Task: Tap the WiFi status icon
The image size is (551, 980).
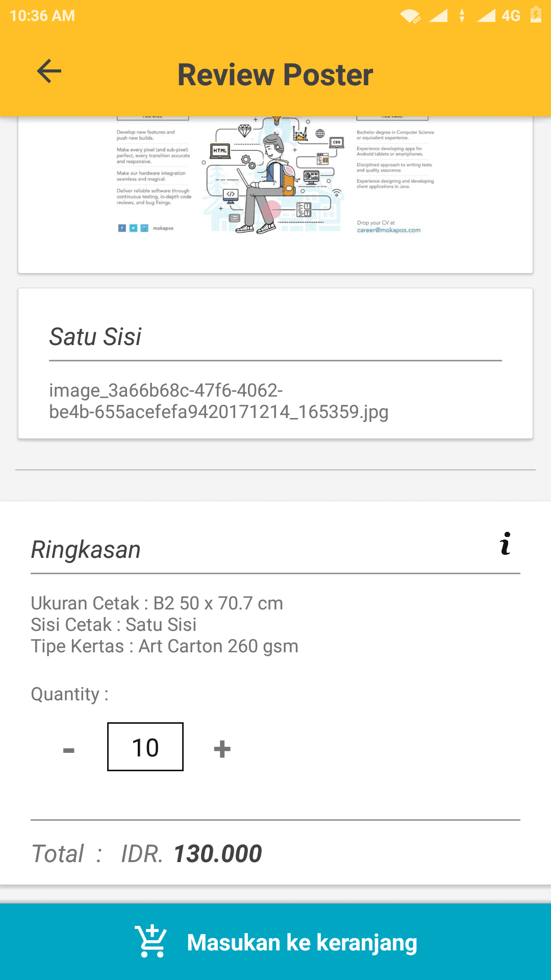Action: (410, 16)
